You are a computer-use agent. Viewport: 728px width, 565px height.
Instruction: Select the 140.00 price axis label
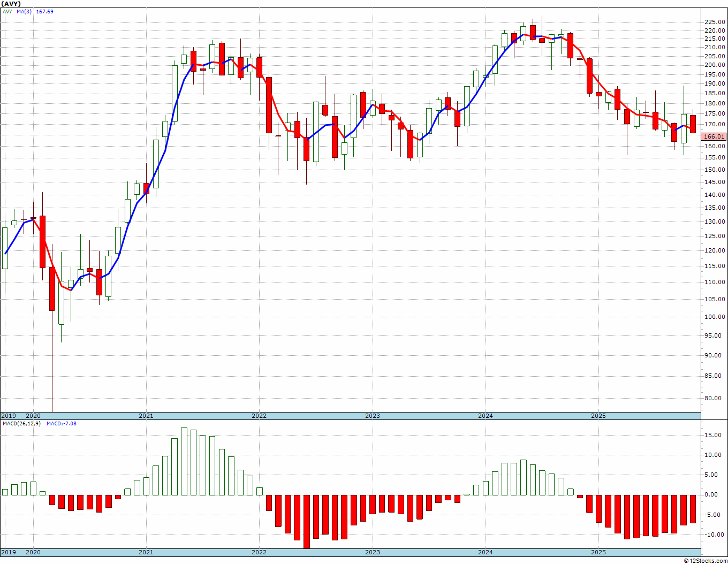click(x=715, y=195)
